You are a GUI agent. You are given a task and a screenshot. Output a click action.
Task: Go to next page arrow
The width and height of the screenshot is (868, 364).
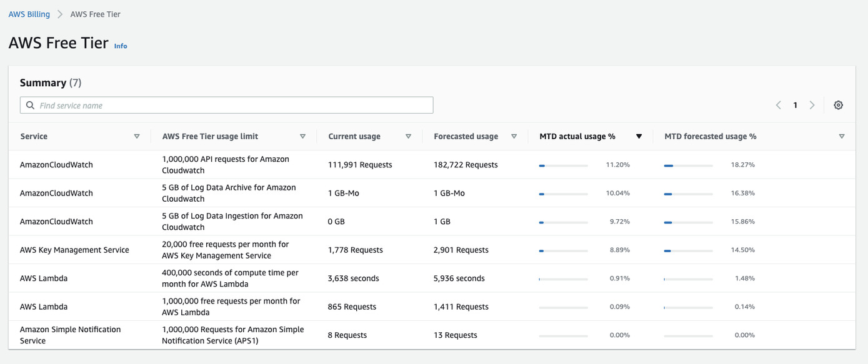812,105
